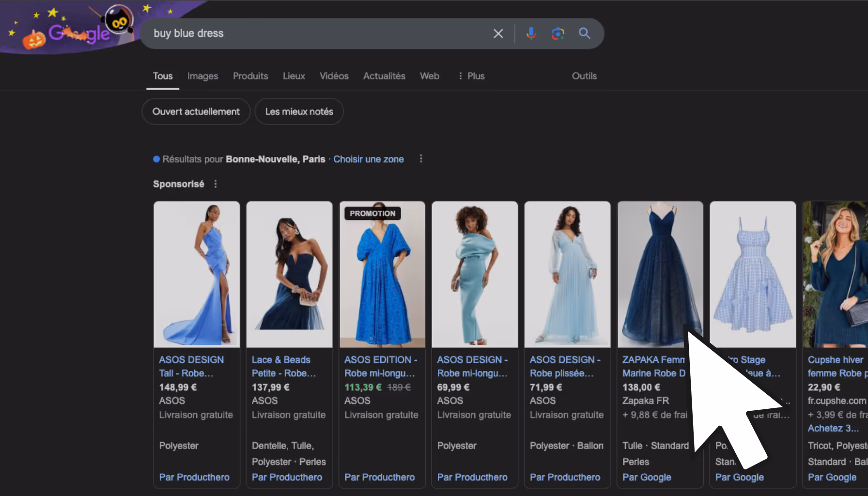Click 'Par Google' under the Cupshe dress

(832, 477)
